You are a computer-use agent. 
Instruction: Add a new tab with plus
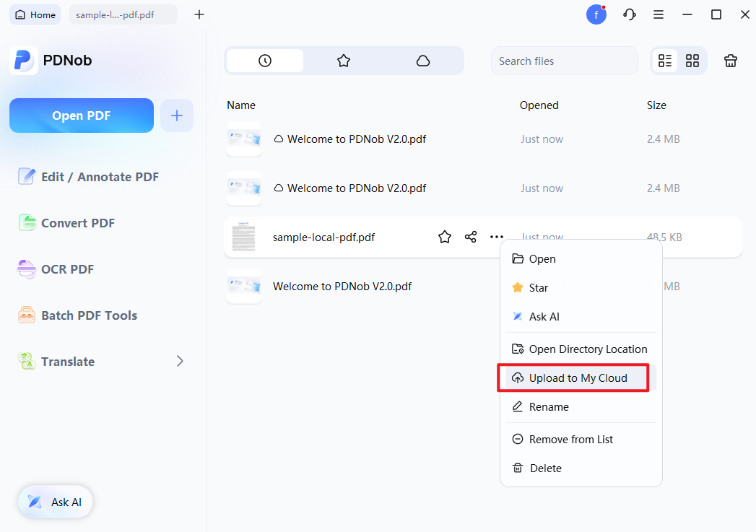click(199, 15)
